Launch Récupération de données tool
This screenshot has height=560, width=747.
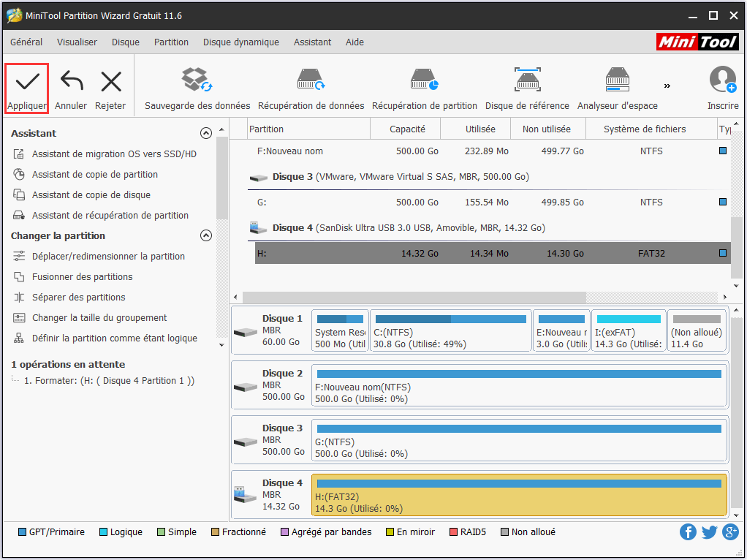tap(311, 80)
